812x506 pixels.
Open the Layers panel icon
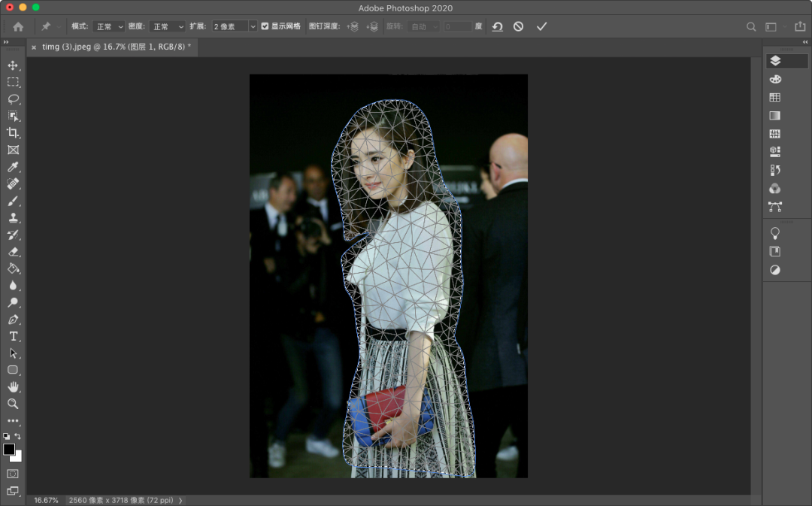click(x=775, y=61)
